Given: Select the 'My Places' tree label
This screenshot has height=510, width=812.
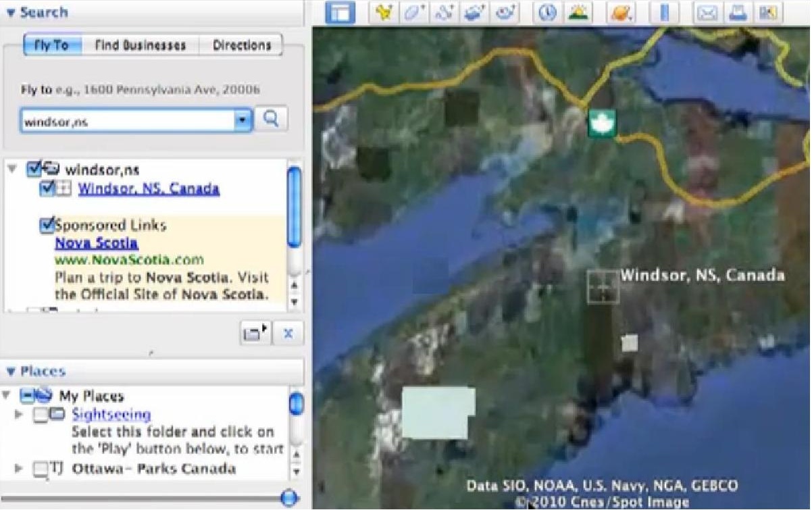Looking at the screenshot, I should click(x=91, y=396).
